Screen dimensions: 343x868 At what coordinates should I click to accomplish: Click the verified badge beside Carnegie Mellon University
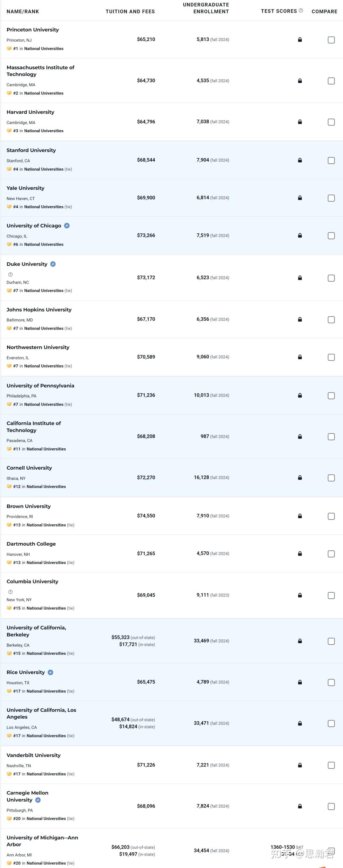pyautogui.click(x=38, y=800)
